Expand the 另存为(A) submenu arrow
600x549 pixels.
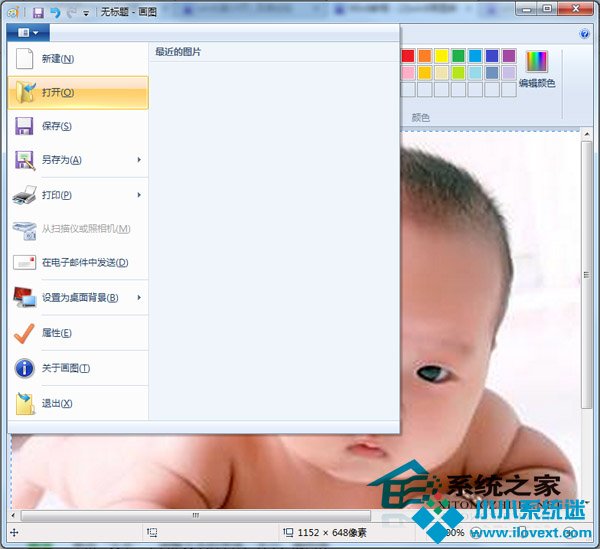(x=139, y=160)
